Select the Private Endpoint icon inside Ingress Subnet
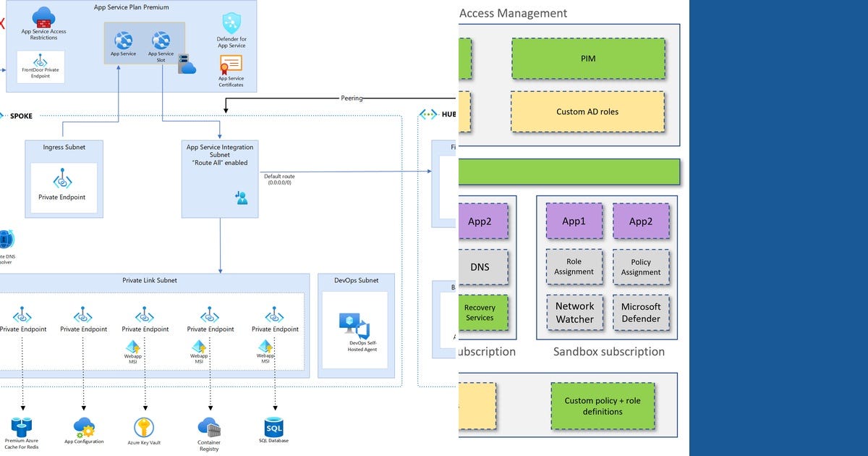 pyautogui.click(x=64, y=181)
